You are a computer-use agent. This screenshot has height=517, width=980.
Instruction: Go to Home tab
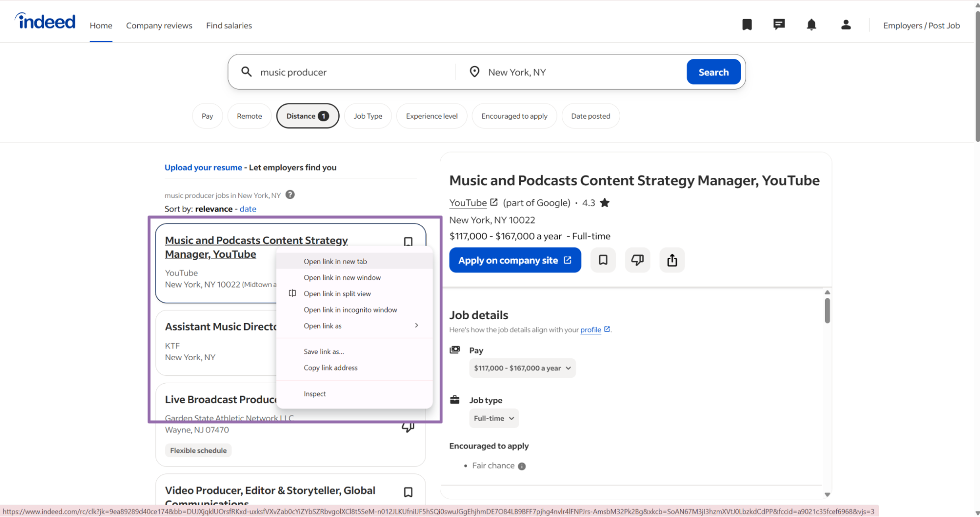(x=101, y=25)
